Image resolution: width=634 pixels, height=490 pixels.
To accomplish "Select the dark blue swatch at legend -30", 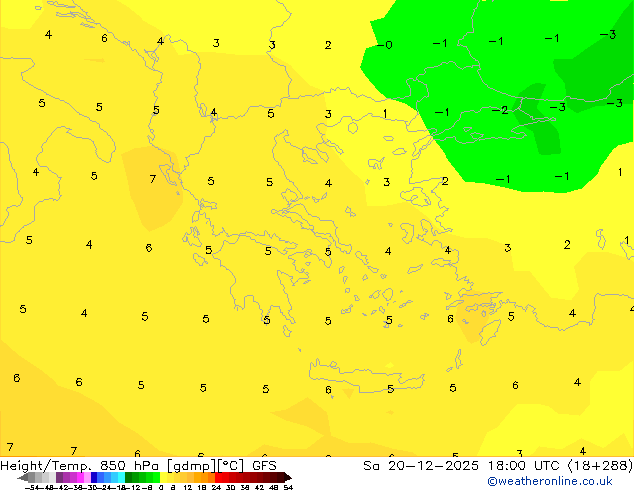I will click(94, 477).
